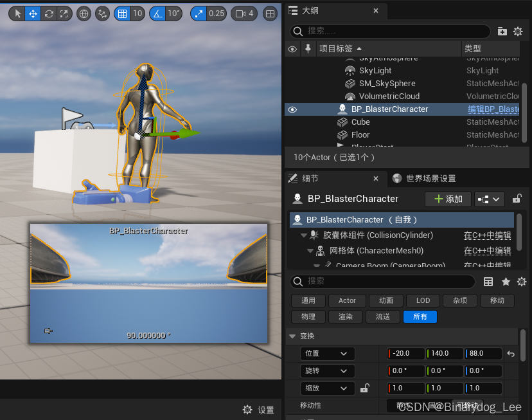Select SkyLight in outliner
532x420 pixels.
coord(375,71)
